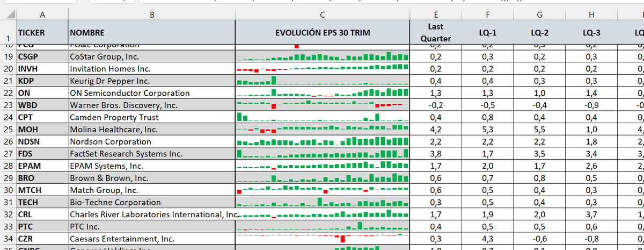Click the Molina Healthcare, Inc. cell
This screenshot has height=250, width=644.
click(x=152, y=130)
